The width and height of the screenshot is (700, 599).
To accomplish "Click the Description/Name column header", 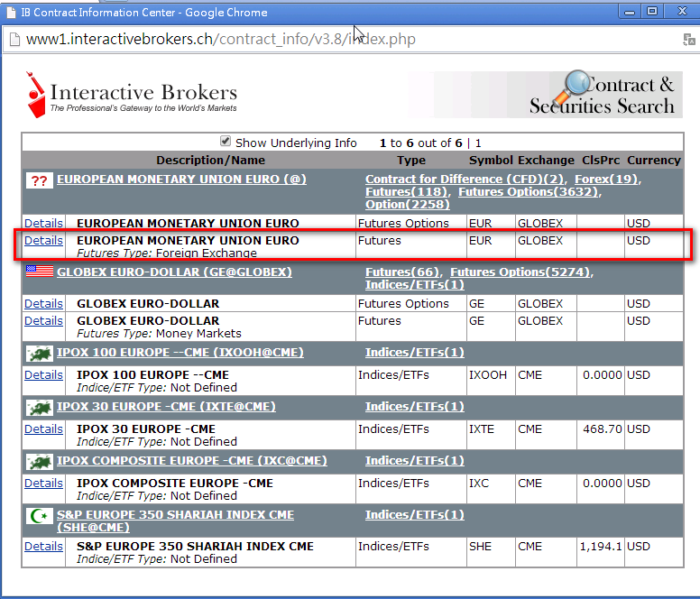I will tap(211, 161).
